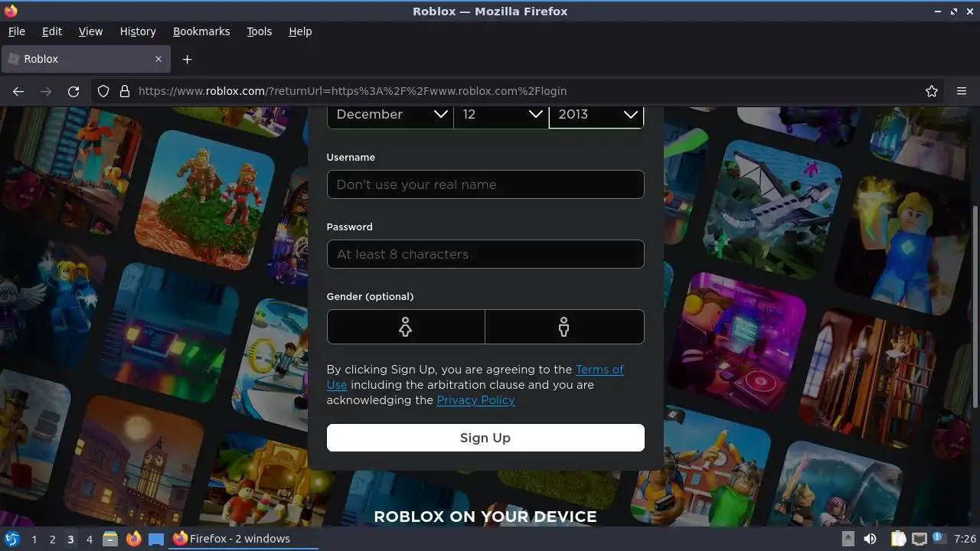This screenshot has height=551, width=980.
Task: Click the DJ computer room game thumbnail
Action: tap(737, 342)
